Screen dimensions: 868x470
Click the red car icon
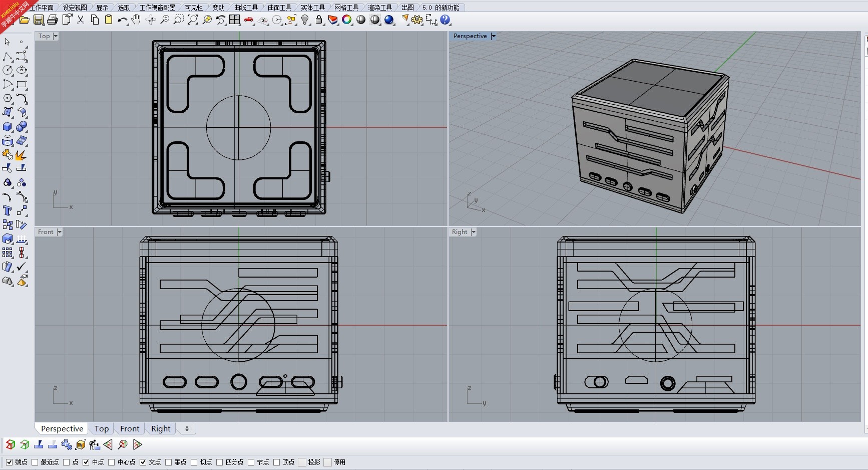[x=249, y=20]
